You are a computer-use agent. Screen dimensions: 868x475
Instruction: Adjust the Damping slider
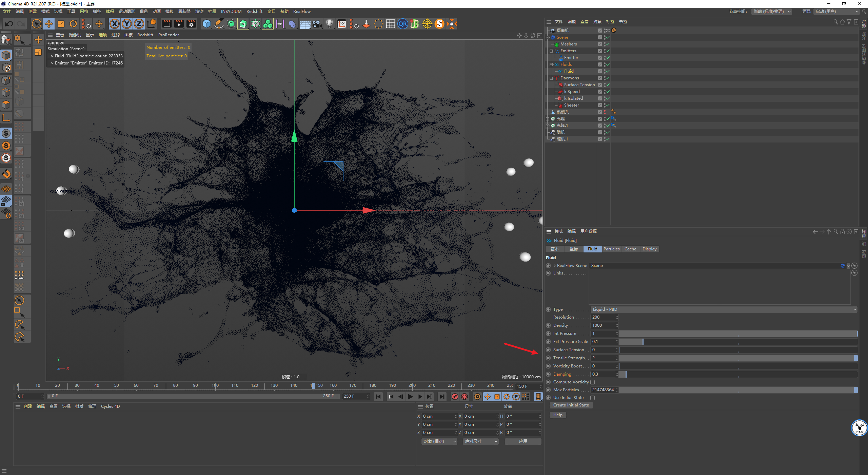pos(738,374)
